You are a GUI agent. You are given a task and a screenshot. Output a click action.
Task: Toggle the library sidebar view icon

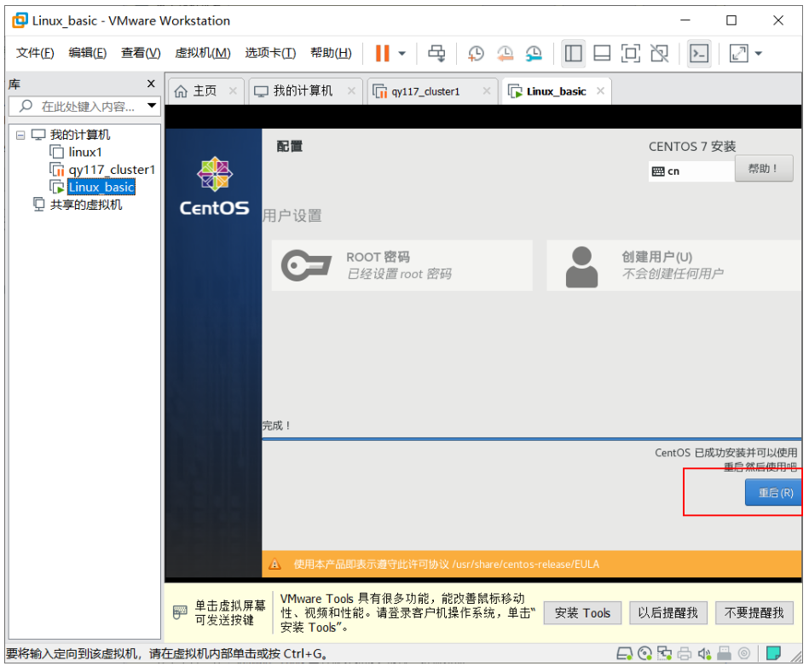point(573,53)
